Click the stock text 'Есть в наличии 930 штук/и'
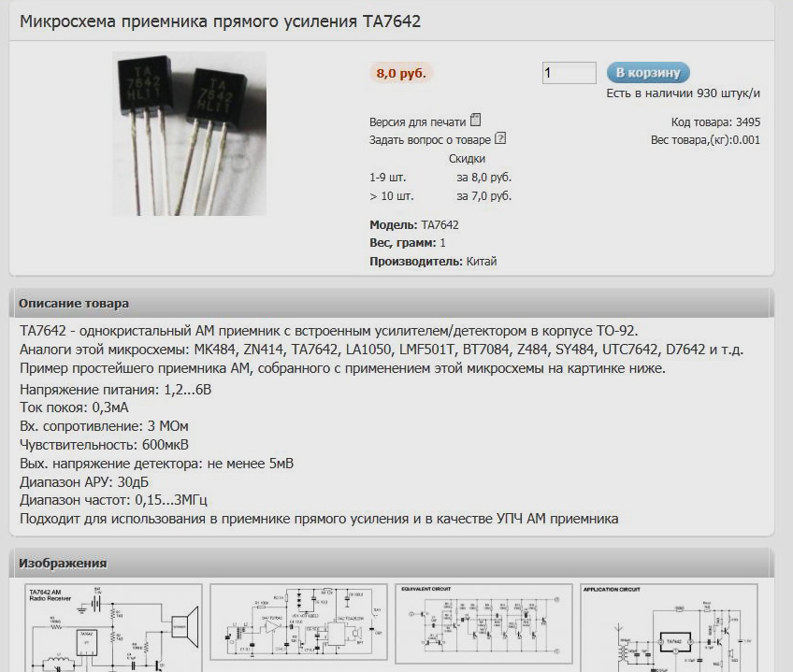Viewport: 793px width, 672px height. [x=683, y=93]
